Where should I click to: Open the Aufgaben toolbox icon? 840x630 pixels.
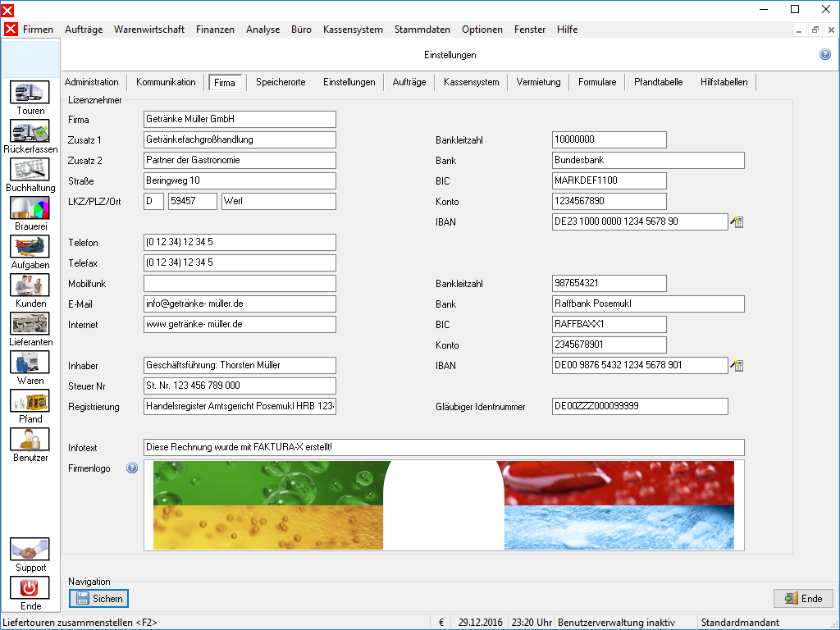pyautogui.click(x=30, y=246)
